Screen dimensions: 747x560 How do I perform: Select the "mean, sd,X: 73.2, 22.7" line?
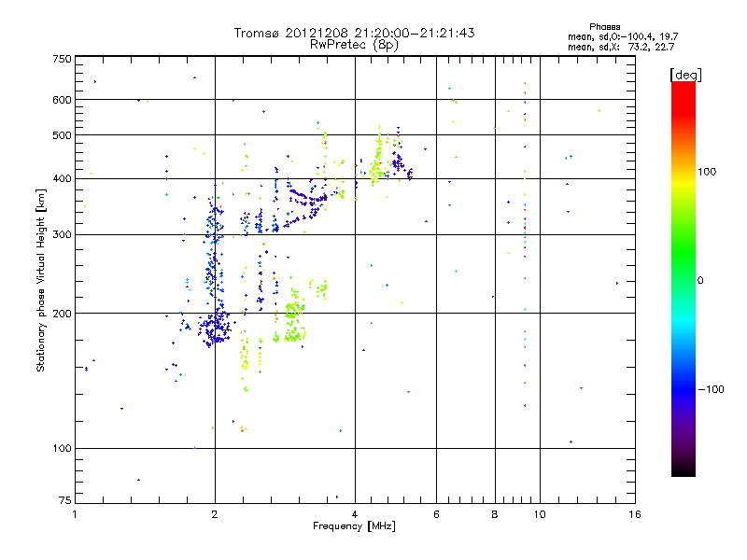click(x=621, y=47)
